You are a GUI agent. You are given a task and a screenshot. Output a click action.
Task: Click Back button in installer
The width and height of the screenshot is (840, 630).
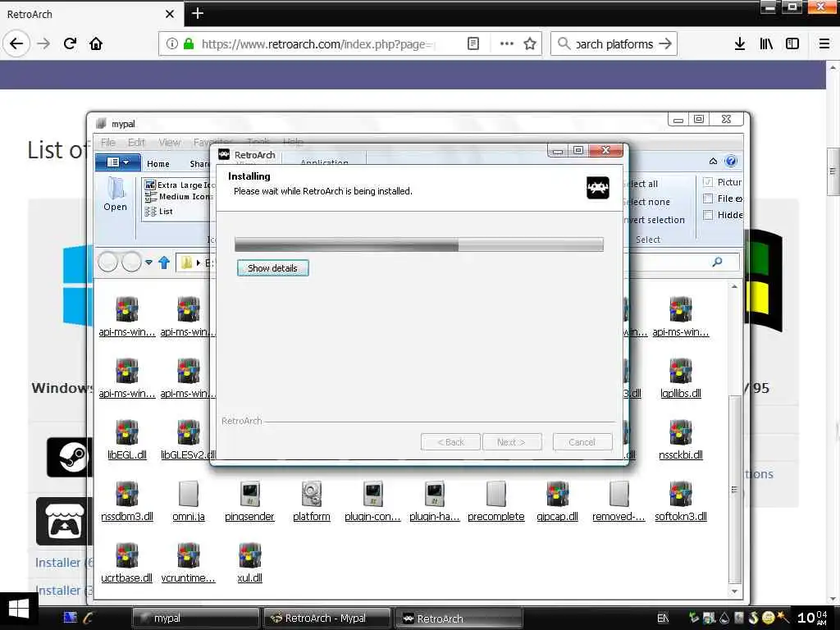coord(450,442)
